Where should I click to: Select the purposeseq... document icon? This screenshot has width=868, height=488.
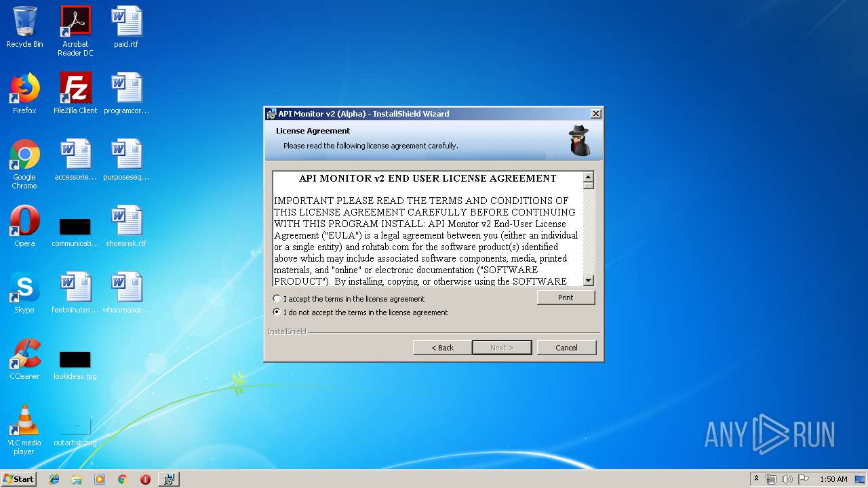(x=126, y=160)
